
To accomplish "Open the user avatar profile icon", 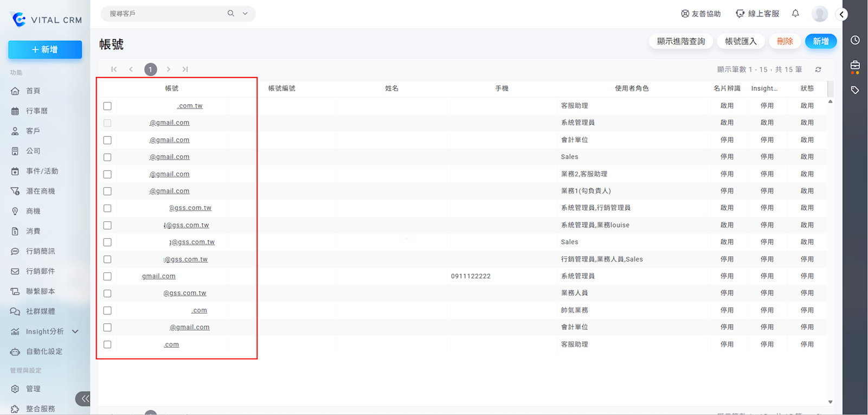I will pyautogui.click(x=819, y=14).
